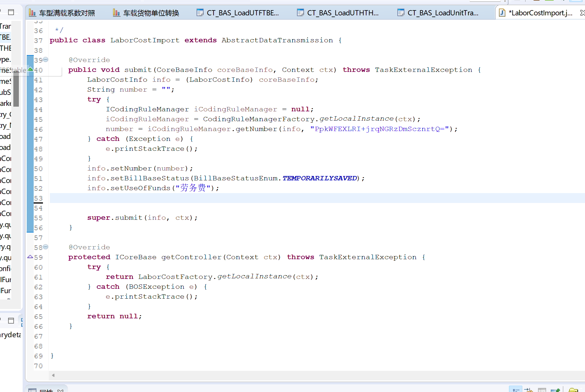Toggle the show categories icon in bottom toolbar
This screenshot has width=585, height=392.
pos(516,390)
